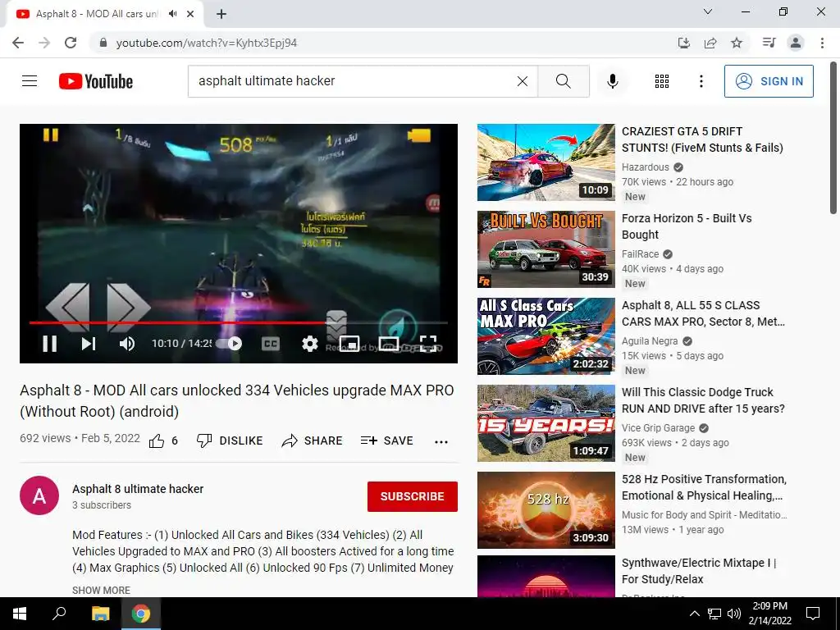
Task: Subscribe to Asphalt 8 ultimate hacker
Action: tap(412, 496)
